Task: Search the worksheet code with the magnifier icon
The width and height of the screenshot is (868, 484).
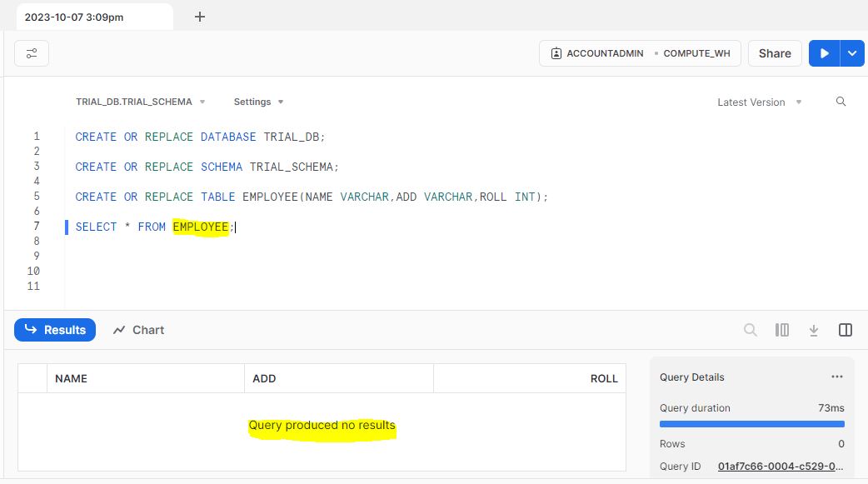Action: point(841,102)
